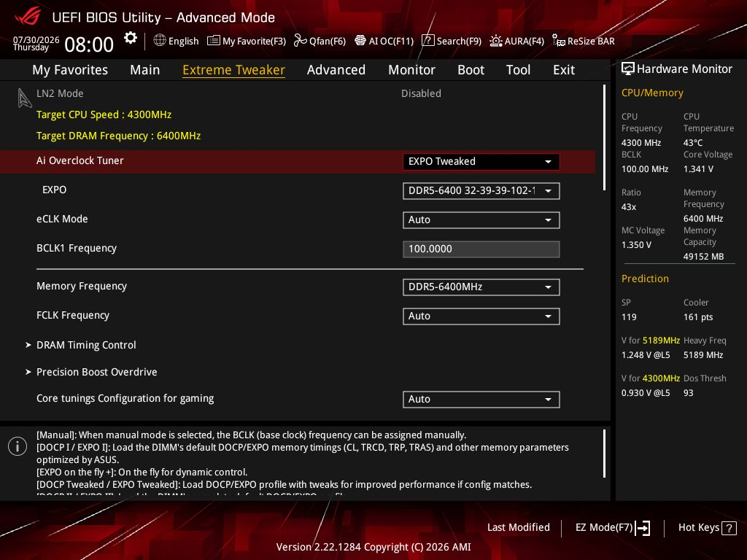
Task: Open the settings gear icon beside the clock
Action: coord(131,38)
